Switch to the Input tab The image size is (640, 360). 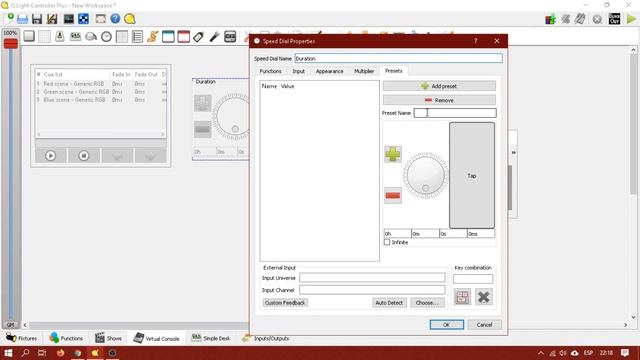[298, 71]
